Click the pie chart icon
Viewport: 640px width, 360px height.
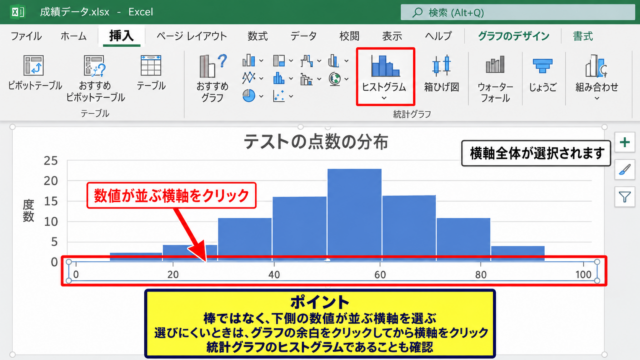point(249,96)
